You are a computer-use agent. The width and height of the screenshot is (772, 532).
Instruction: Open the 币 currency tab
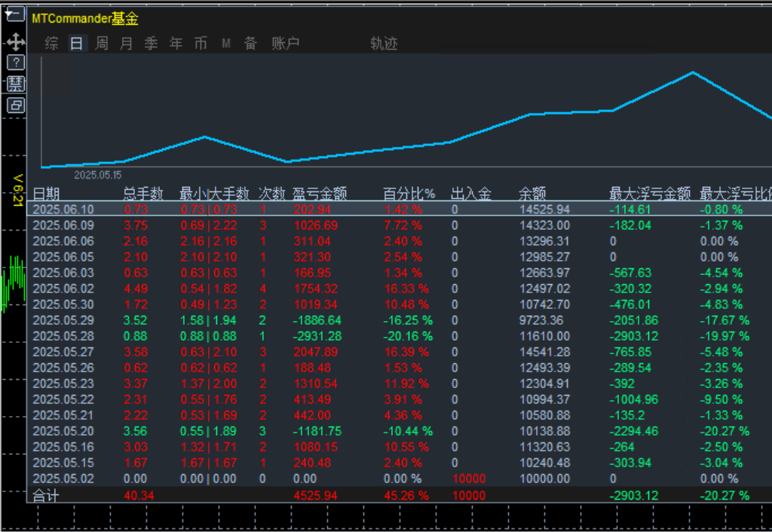[201, 44]
